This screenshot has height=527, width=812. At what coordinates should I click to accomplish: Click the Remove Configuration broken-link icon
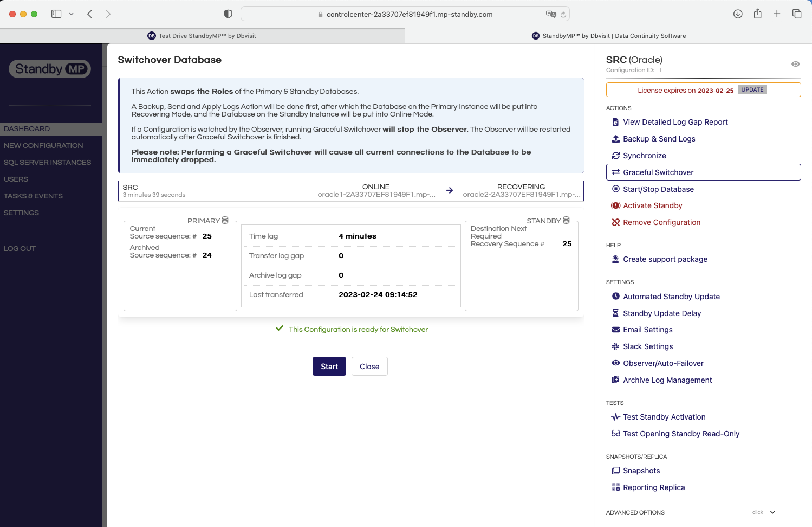[x=615, y=222]
